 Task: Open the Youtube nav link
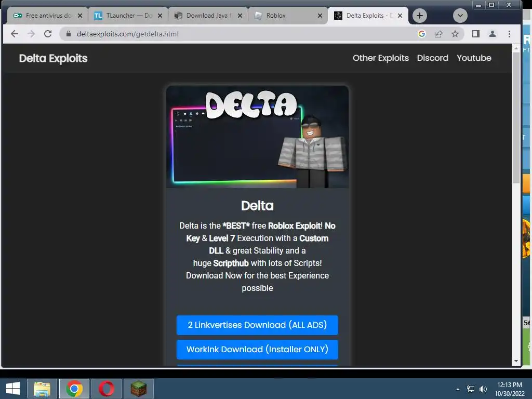474,58
